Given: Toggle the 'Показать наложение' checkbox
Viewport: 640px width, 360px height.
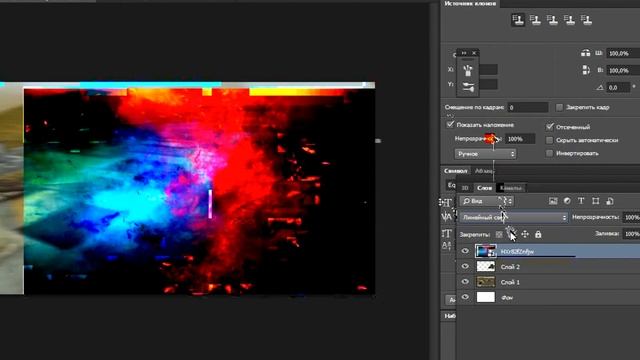Looking at the screenshot, I should 450,124.
